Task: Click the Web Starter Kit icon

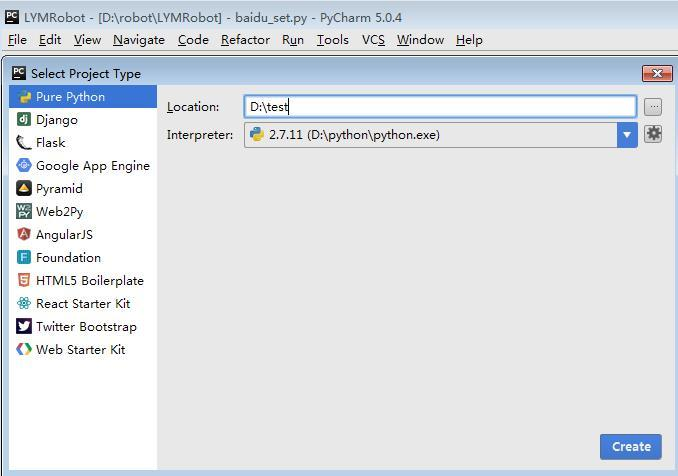Action: tap(24, 349)
